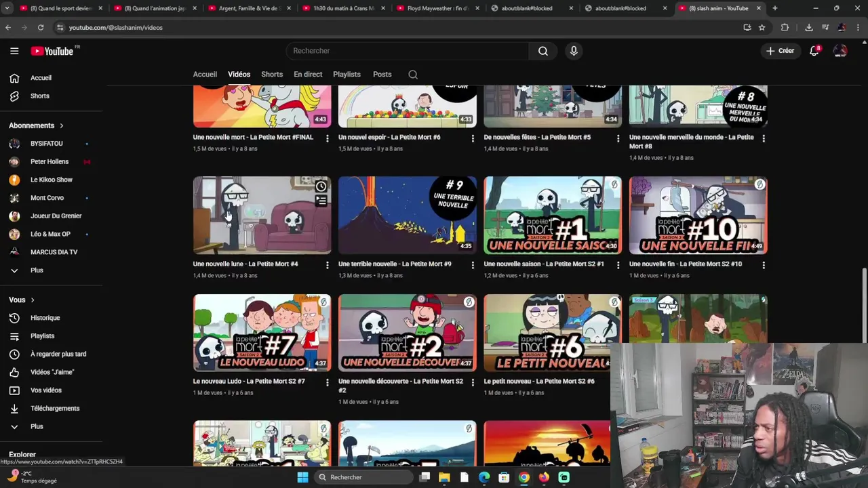Open Vidéos "J'aime" list
Viewport: 868px width, 488px height.
point(52,372)
